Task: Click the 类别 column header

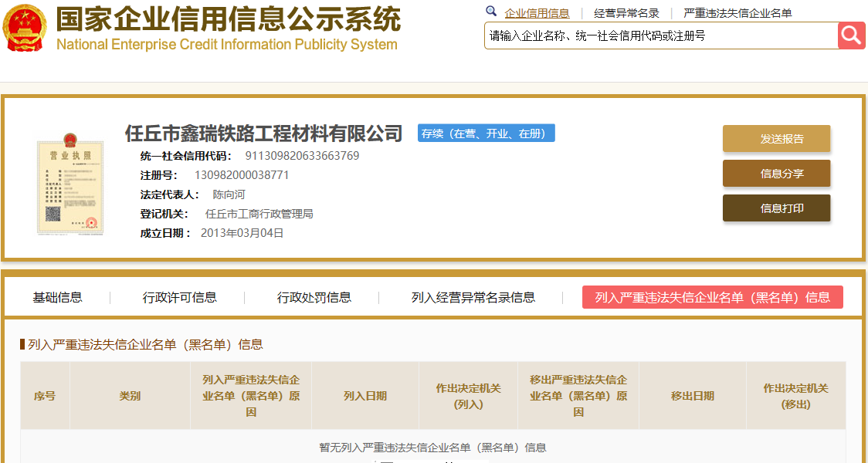Action: (130, 396)
